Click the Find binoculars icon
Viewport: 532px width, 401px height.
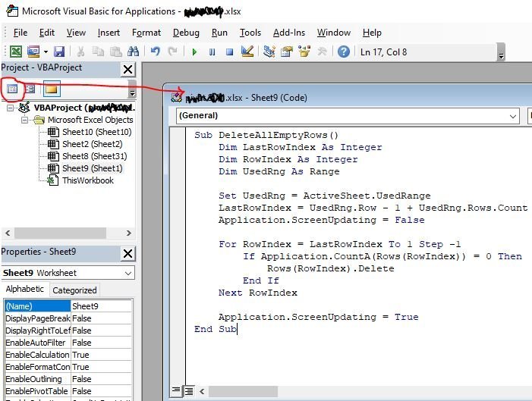134,52
